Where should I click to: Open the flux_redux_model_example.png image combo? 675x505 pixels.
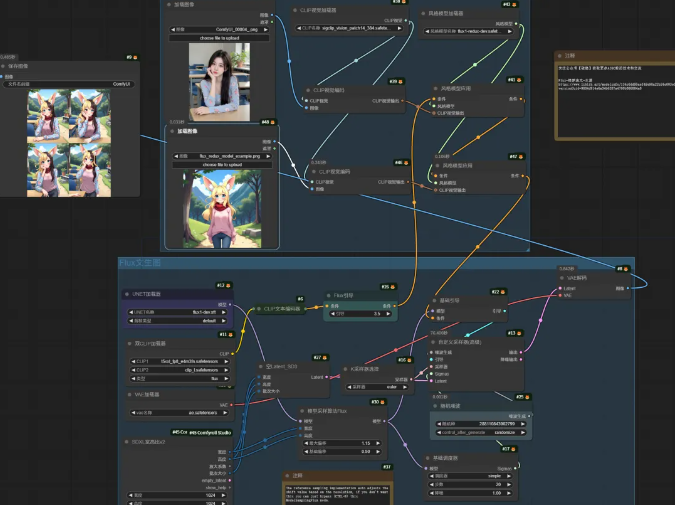222,156
